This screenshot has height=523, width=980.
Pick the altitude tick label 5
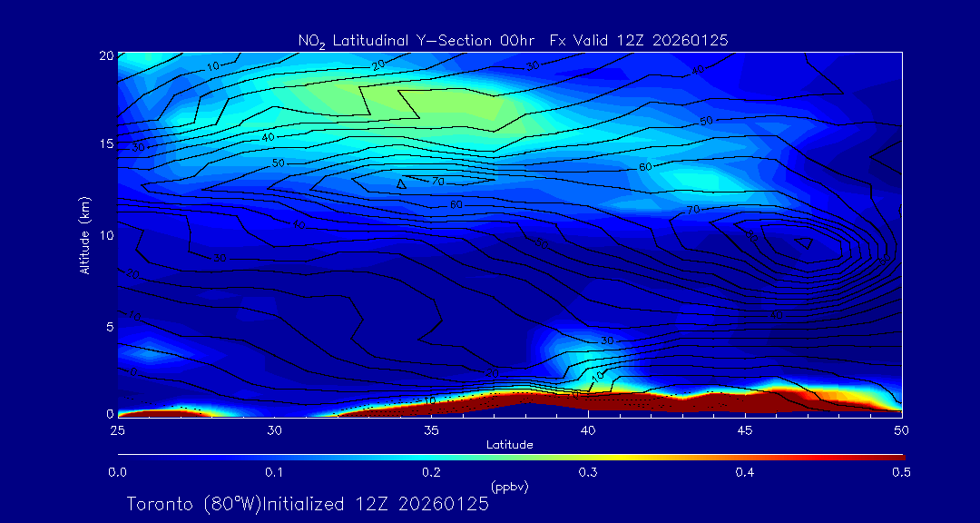point(106,326)
